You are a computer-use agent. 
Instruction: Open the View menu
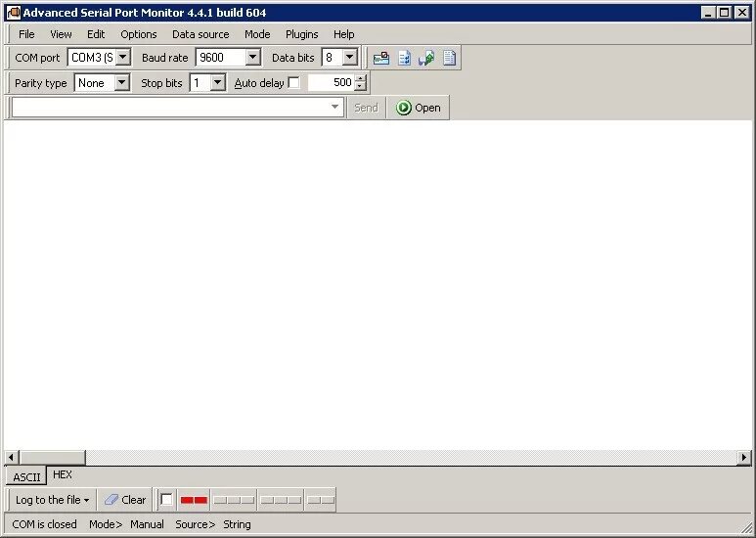point(61,34)
